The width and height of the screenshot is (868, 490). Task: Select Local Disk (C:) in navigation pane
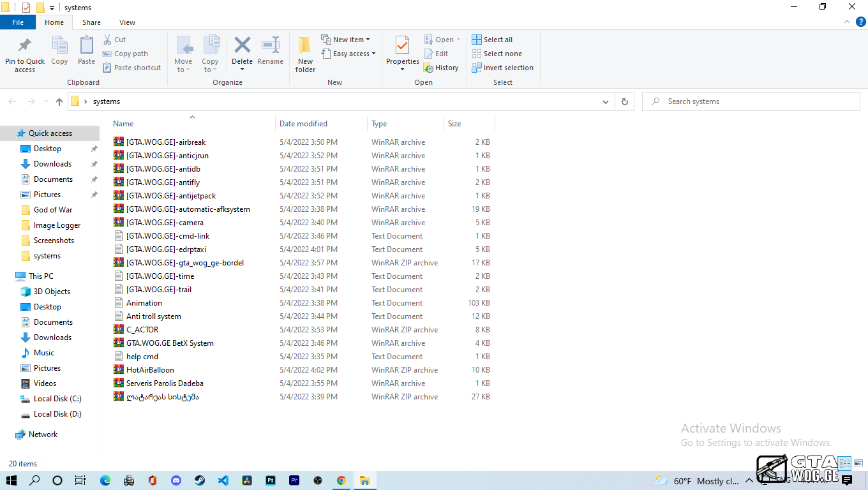[x=57, y=399]
